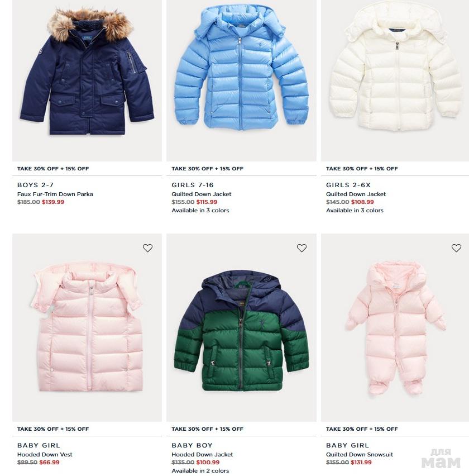View the green and navy Hooded Jacket image
The image size is (469, 476).
[x=241, y=327]
